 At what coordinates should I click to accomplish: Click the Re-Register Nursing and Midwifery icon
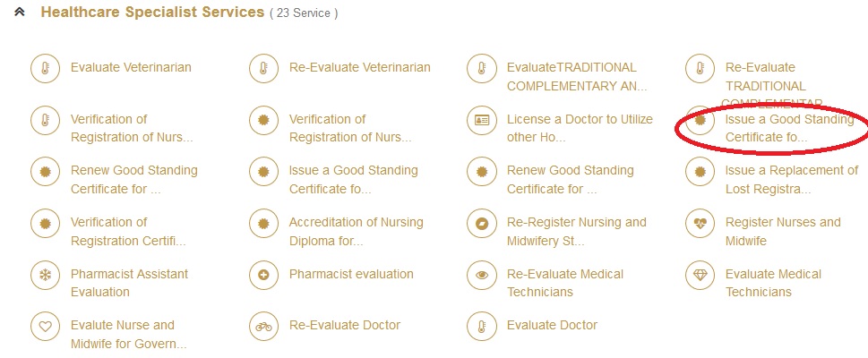pos(481,223)
